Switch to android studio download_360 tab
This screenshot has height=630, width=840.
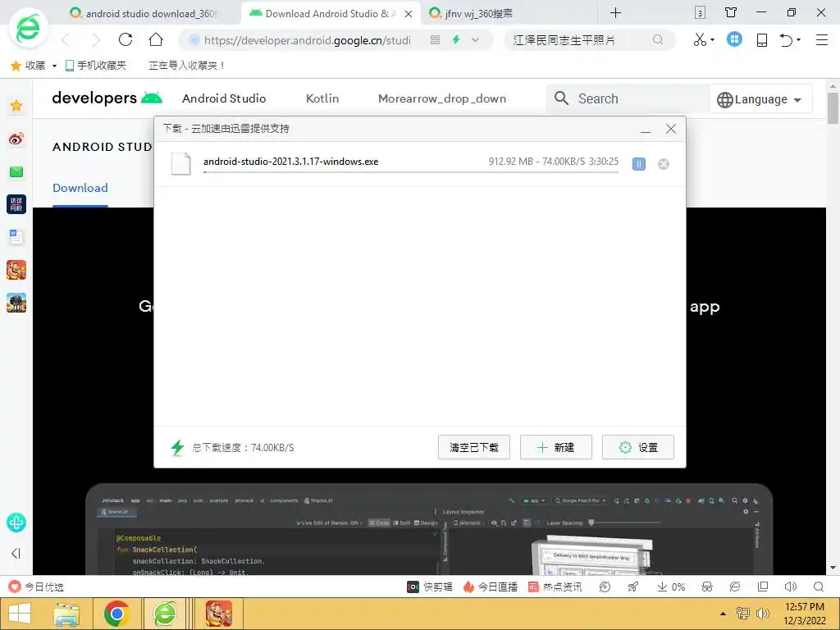152,13
